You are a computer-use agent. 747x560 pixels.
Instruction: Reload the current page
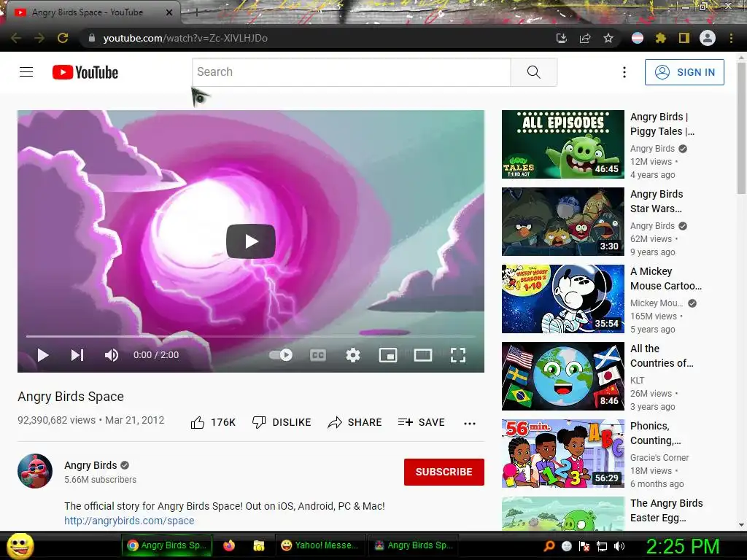pos(63,38)
